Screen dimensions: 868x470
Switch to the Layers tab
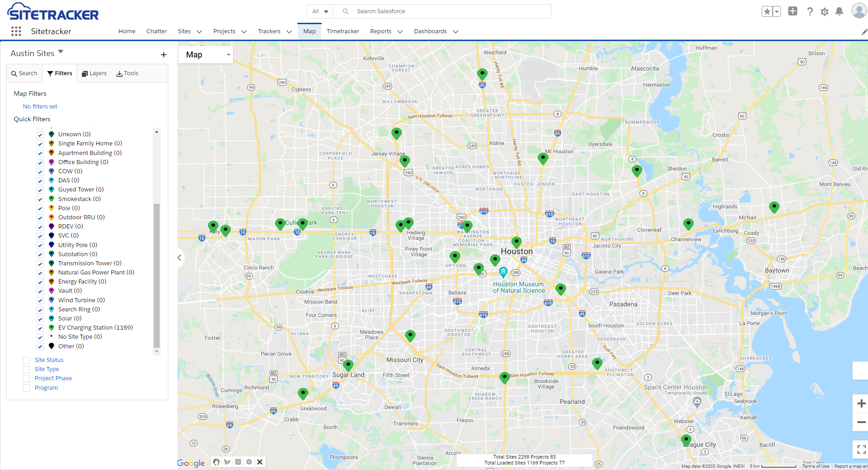[94, 73]
